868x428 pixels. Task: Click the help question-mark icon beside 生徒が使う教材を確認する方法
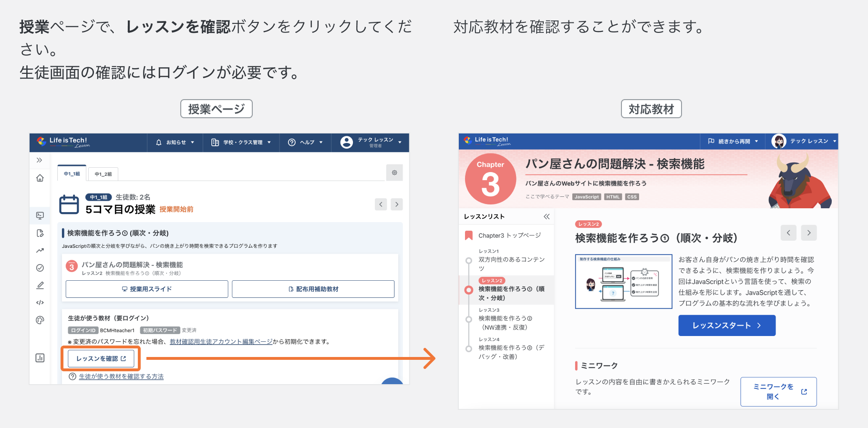(x=72, y=377)
